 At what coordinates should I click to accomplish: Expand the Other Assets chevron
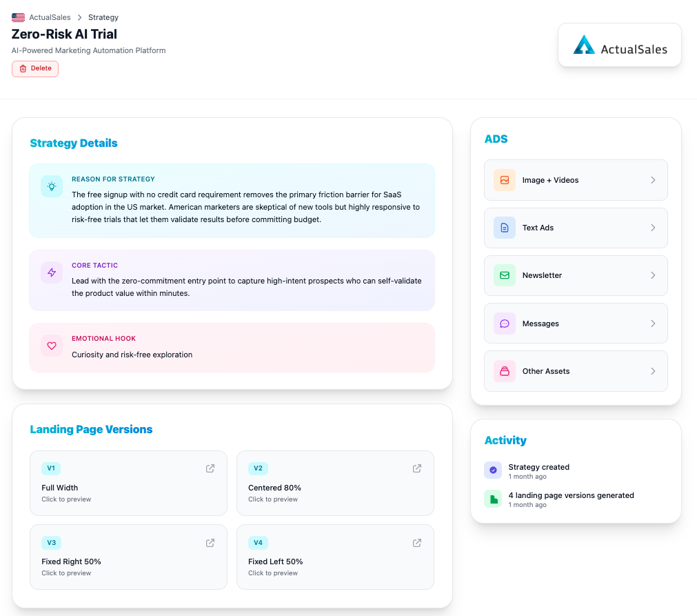[x=653, y=371]
